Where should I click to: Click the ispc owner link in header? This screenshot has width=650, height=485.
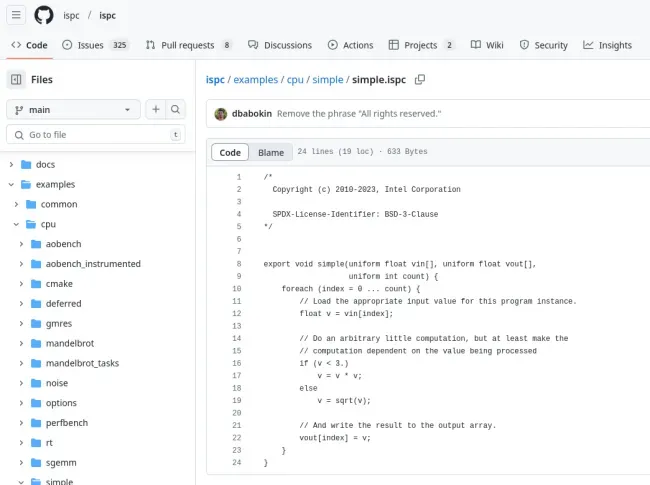[71, 16]
